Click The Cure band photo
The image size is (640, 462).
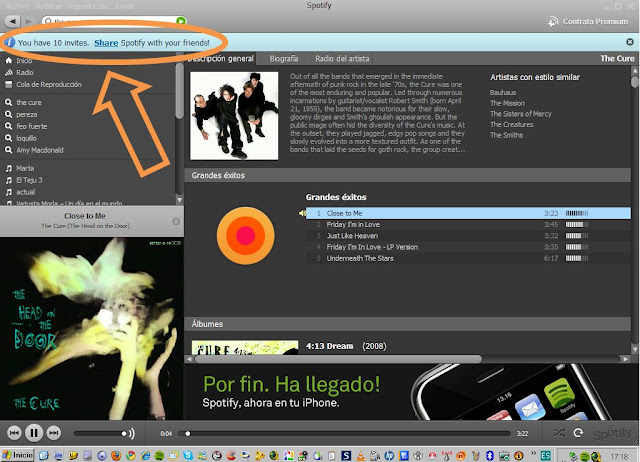pos(234,116)
